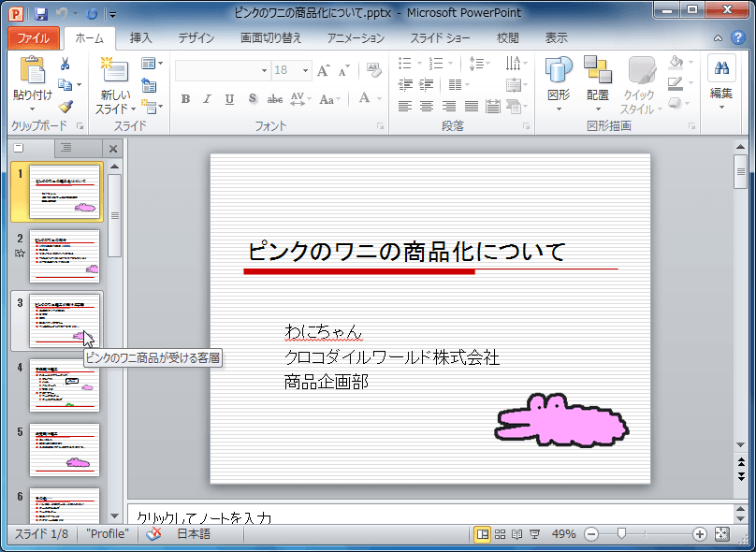
Task: Toggle Strikethrough formatting
Action: click(x=275, y=99)
